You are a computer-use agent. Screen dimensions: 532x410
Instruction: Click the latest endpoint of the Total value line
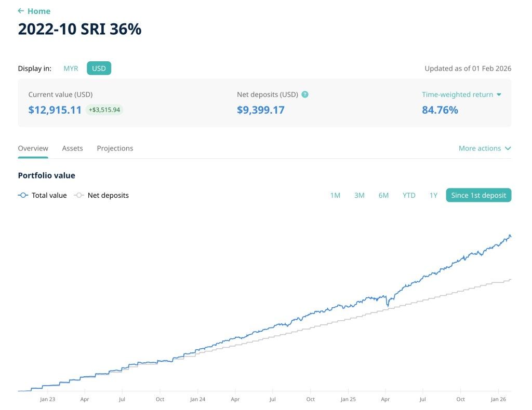pos(510,236)
